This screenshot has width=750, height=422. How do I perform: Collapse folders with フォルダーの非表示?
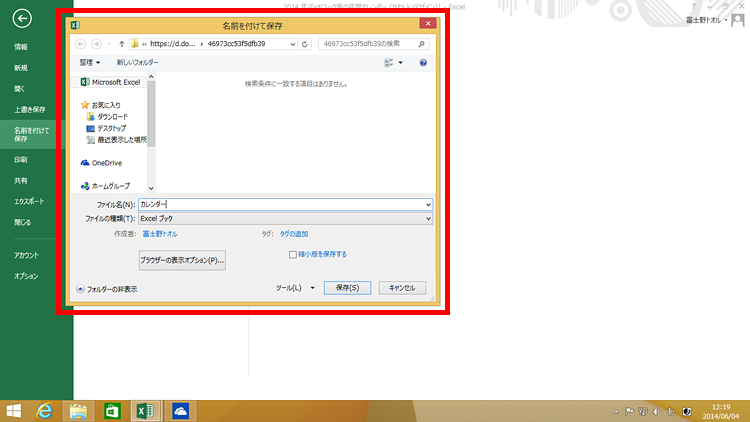coord(107,288)
